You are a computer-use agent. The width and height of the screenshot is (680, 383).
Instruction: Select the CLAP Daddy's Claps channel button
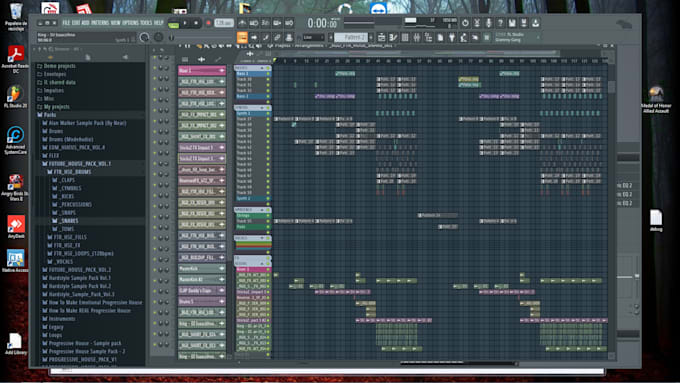tap(202, 291)
